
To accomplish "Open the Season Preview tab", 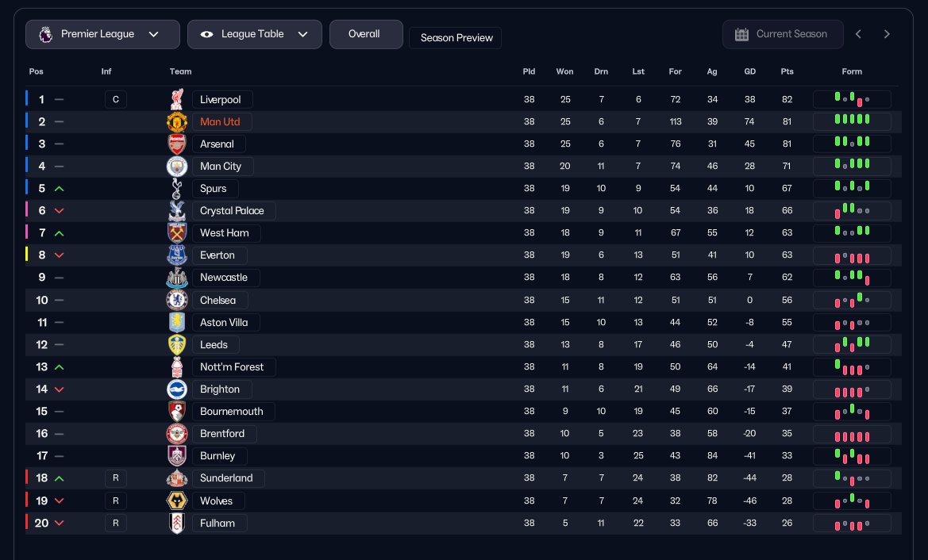I will pos(456,38).
